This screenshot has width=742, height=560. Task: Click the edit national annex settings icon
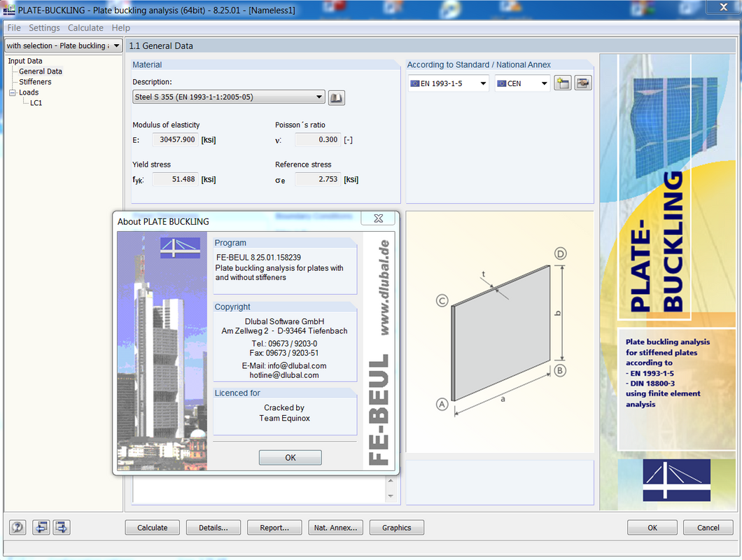click(x=583, y=83)
